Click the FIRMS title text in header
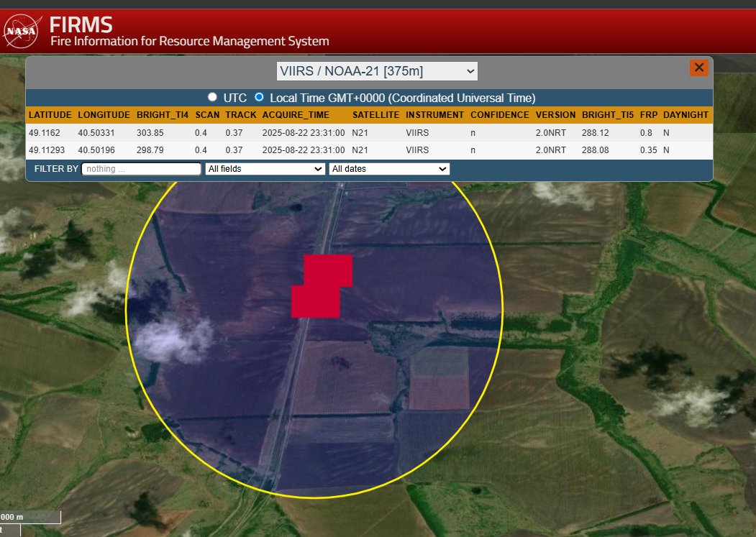Screen dimensions: 756x537 [81, 25]
